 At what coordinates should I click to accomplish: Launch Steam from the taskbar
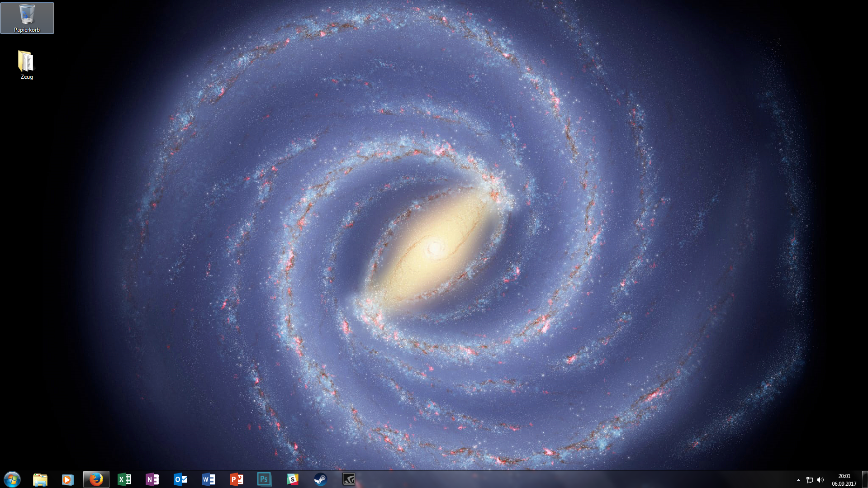[320, 479]
